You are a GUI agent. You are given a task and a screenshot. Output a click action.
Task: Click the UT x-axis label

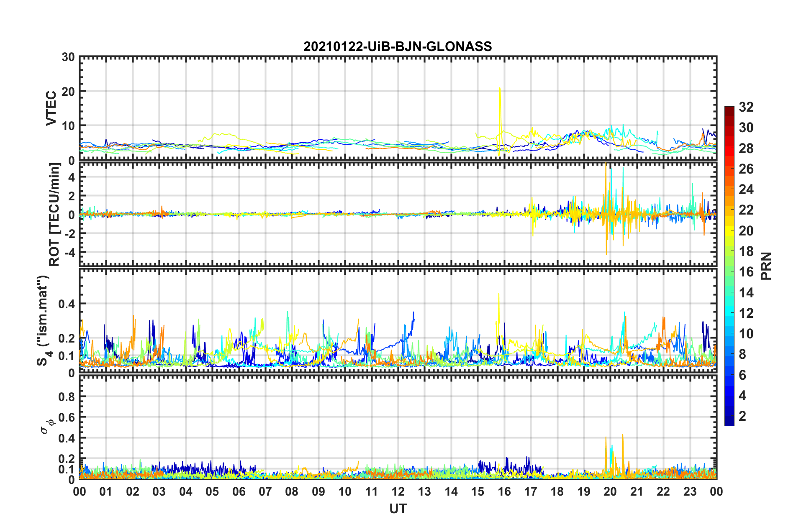pos(398,509)
